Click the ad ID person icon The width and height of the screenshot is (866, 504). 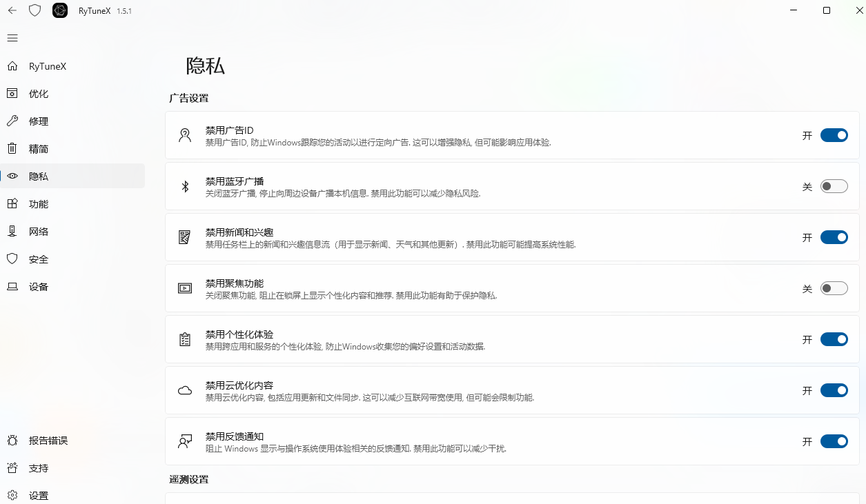(184, 134)
